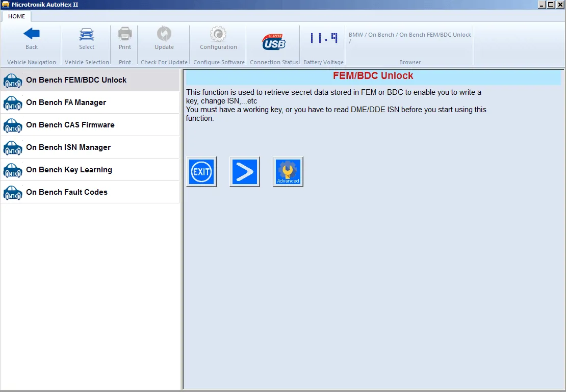Click car icon beside ISN Manager
Image resolution: width=566 pixels, height=392 pixels.
point(13,148)
